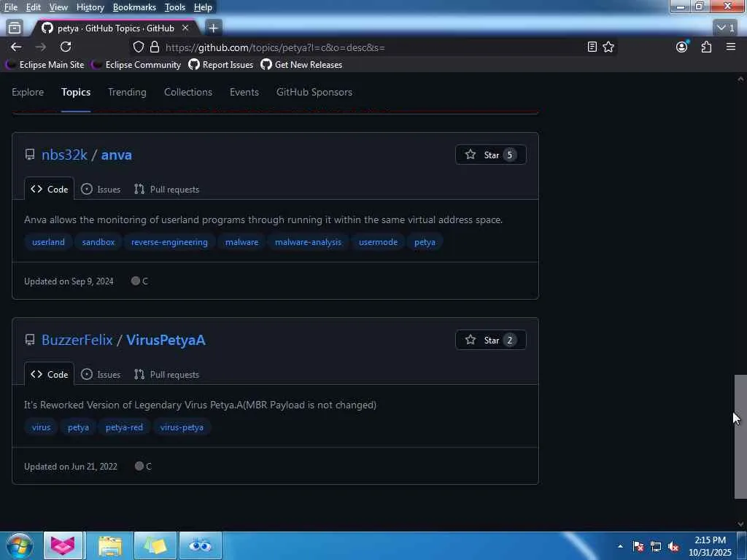Expand the list all tabs dropdown
Screen dimensions: 747x560
[x=727, y=28]
